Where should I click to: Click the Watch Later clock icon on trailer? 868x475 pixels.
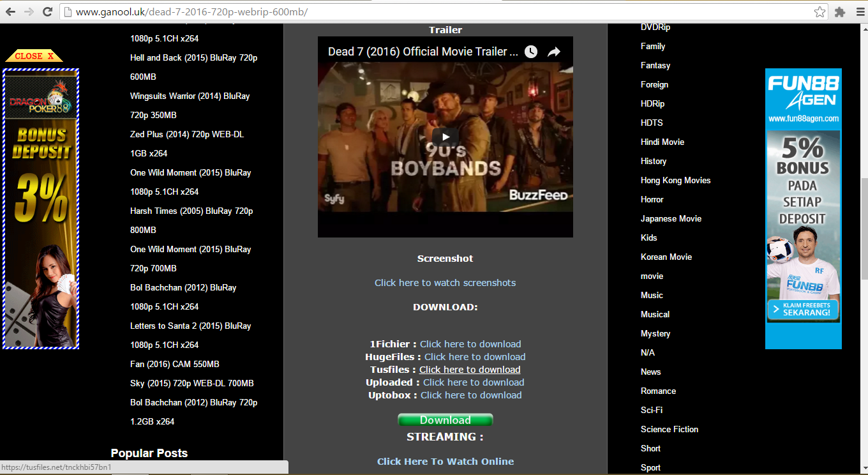pos(531,52)
